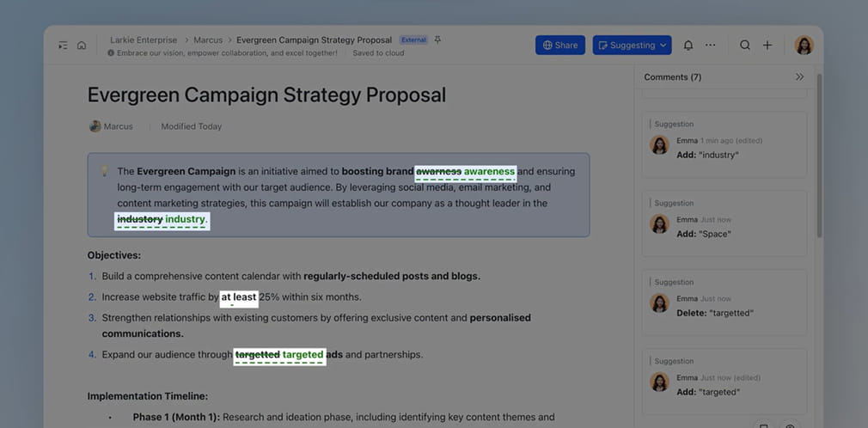This screenshot has height=428, width=868.
Task: Click the Marcus author name under the title
Action: [x=119, y=126]
